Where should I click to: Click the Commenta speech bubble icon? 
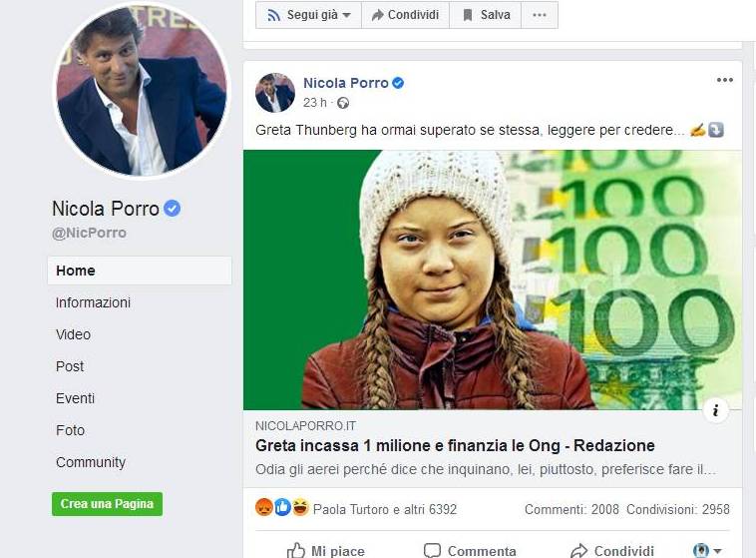[x=432, y=550]
